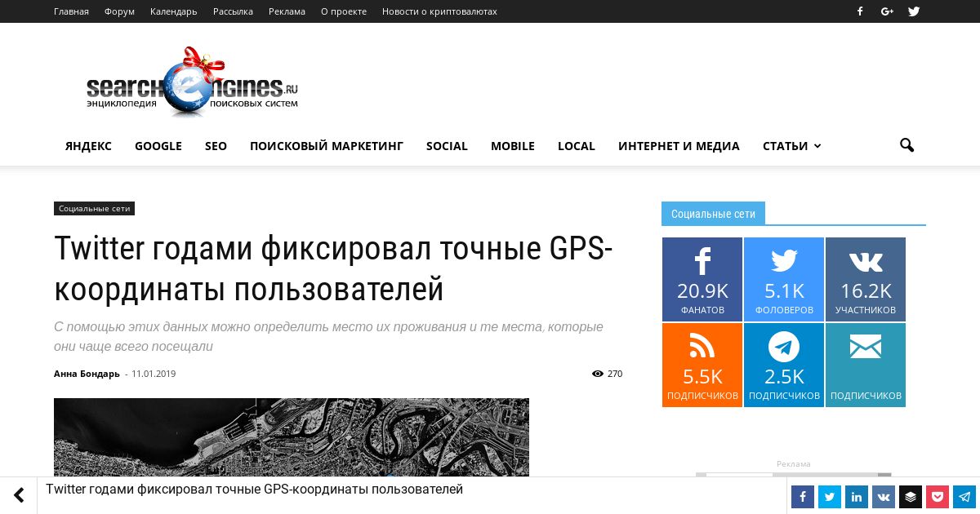The image size is (980, 514).
Task: Open Новости о криптовалютах link
Action: pyautogui.click(x=439, y=11)
